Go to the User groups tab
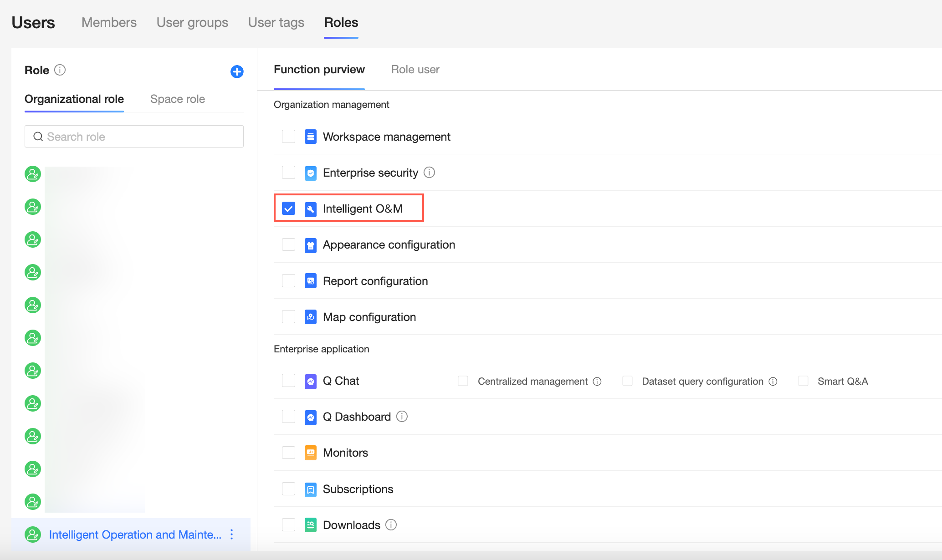 tap(192, 22)
